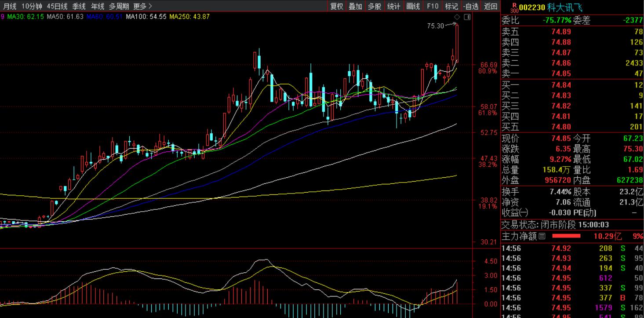Screen dimensions: 644x318
Task: Select the yellow MA250: 43.87 label
Action: 189,17
